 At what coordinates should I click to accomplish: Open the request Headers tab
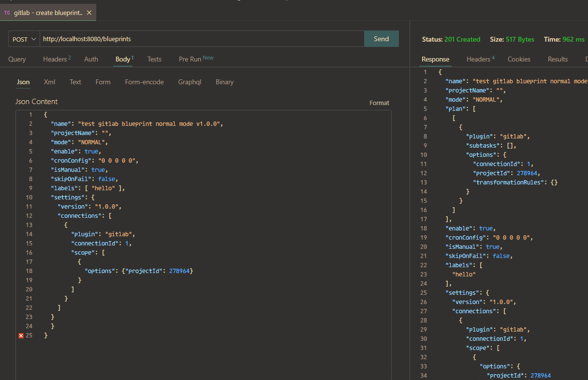pos(57,59)
